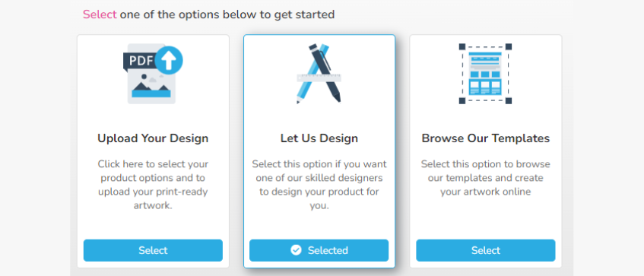
Task: Click the skilled designers description text
Action: click(319, 185)
